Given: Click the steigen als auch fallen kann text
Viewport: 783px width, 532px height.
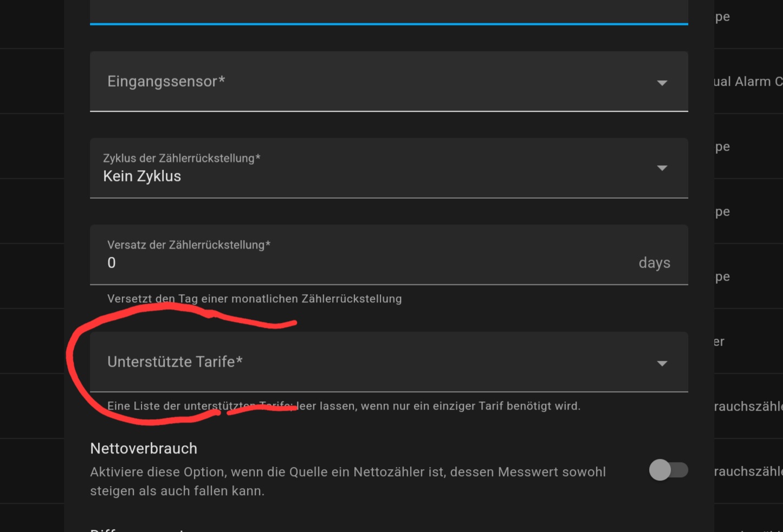Looking at the screenshot, I should 177,491.
